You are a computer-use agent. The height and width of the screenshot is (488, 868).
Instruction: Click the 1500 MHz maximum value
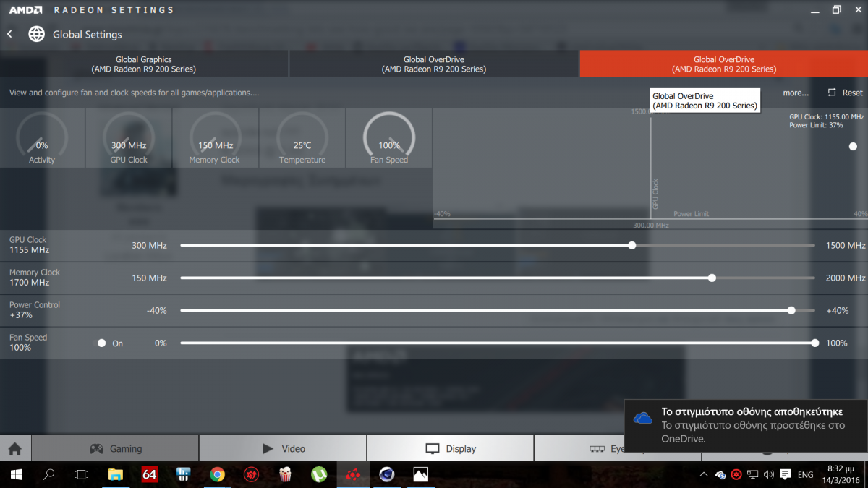point(846,246)
